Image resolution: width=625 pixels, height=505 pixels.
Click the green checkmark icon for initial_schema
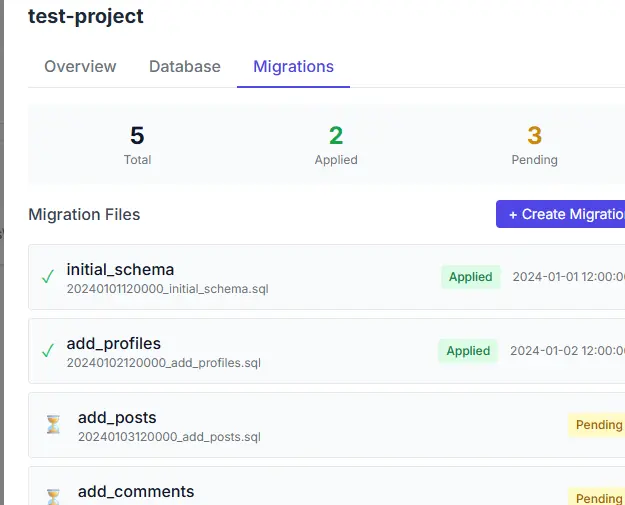[48, 277]
